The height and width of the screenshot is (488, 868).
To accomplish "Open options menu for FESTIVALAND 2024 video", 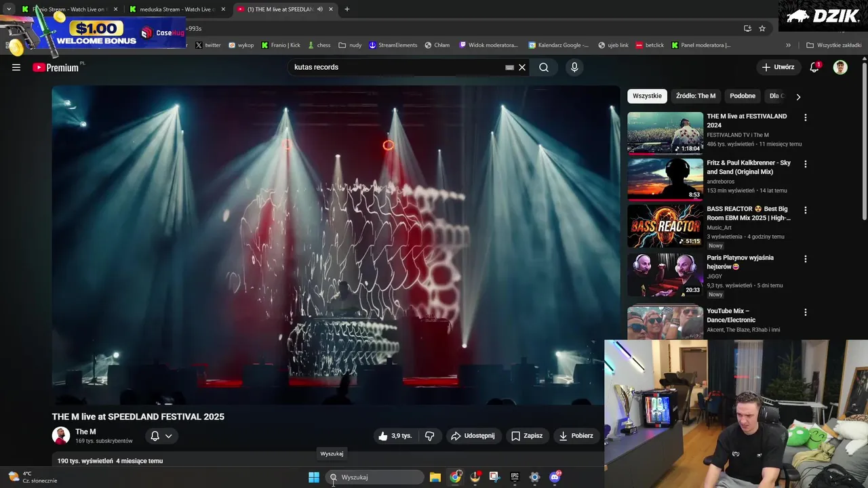I will (806, 117).
